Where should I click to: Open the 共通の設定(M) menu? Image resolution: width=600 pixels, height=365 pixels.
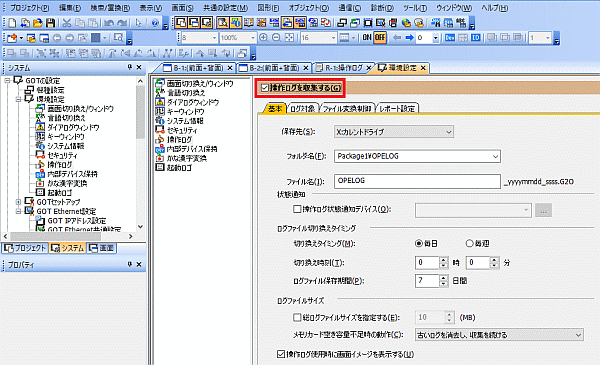(x=225, y=8)
